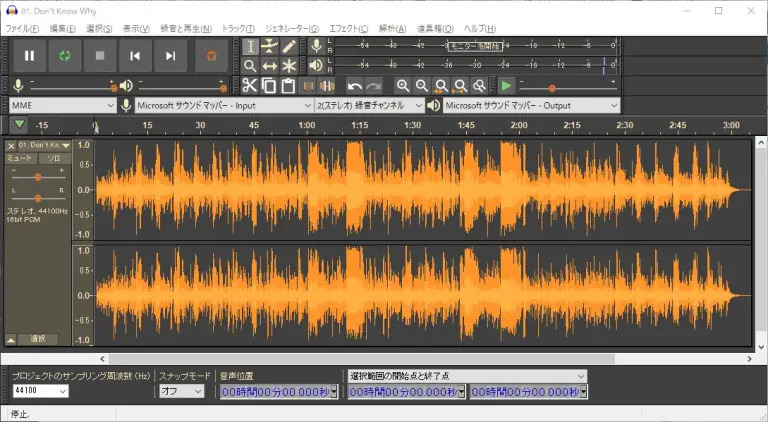Open the 録音チャンネル dropdown

click(x=369, y=105)
